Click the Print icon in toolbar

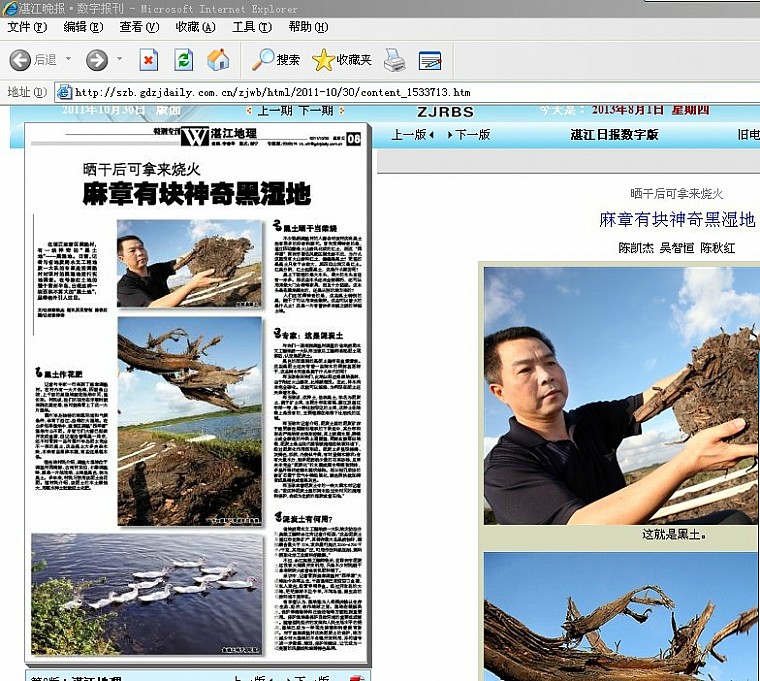(x=395, y=60)
